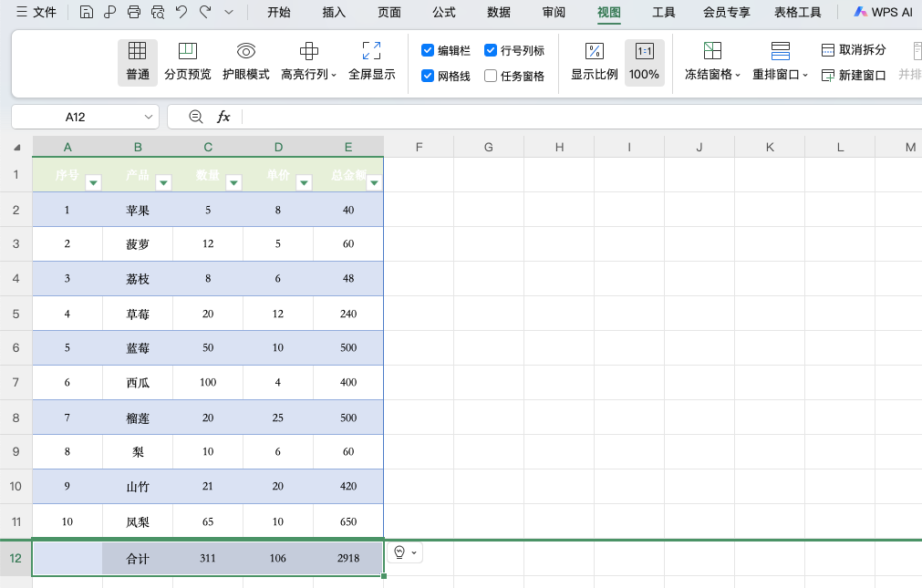Screen dimensions: 922x588
Task: Click the Name Box showing A12
Action: click(76, 117)
